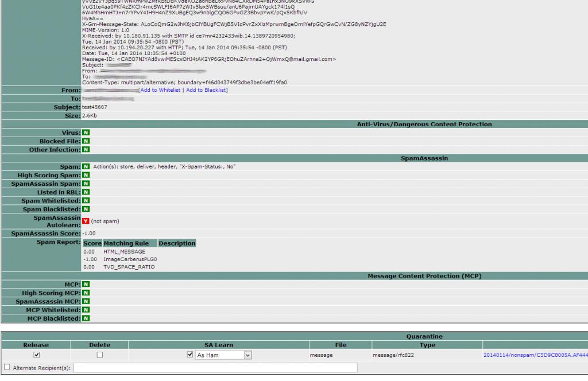588x381 pixels.
Task: Click the Other Infection N indicator
Action: click(86, 150)
